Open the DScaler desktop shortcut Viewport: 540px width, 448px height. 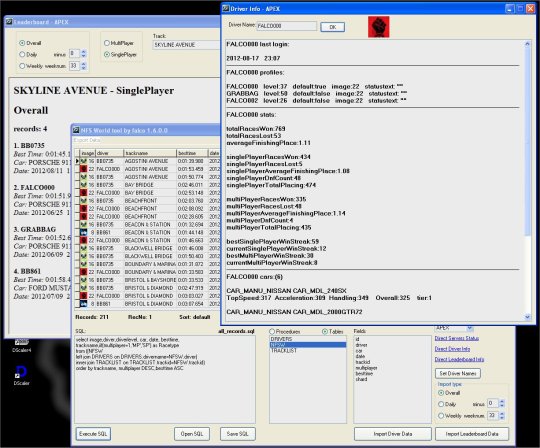tap(21, 376)
